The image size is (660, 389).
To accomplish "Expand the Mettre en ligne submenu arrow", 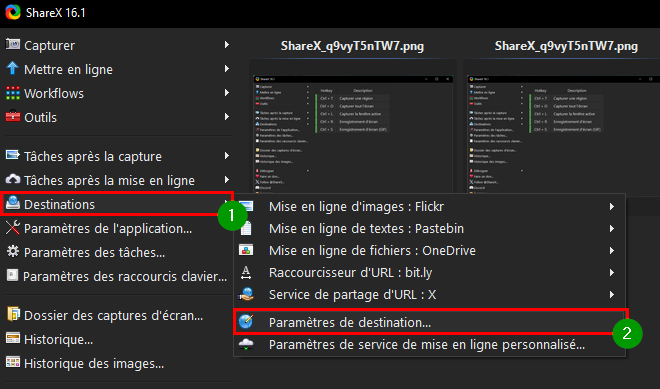I will (x=227, y=68).
